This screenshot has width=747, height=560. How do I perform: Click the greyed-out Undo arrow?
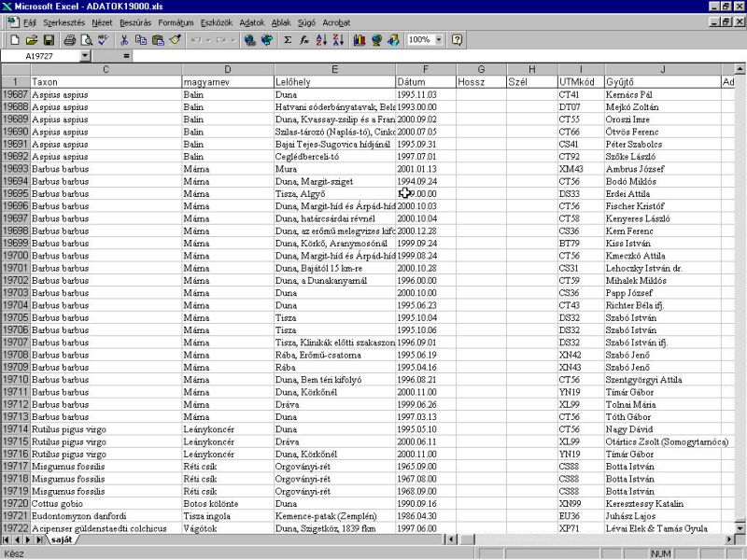[x=195, y=40]
